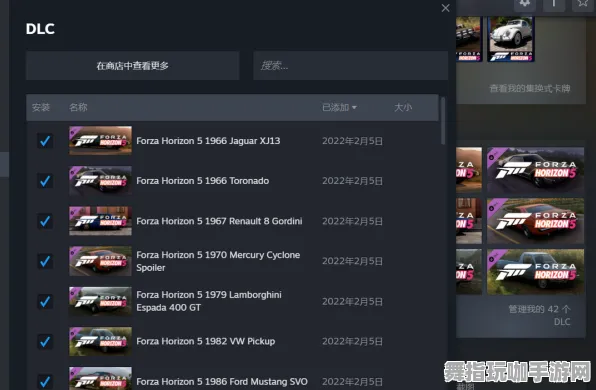Click the DLC list scrollbar
The width and height of the screenshot is (596, 390).
(443, 121)
